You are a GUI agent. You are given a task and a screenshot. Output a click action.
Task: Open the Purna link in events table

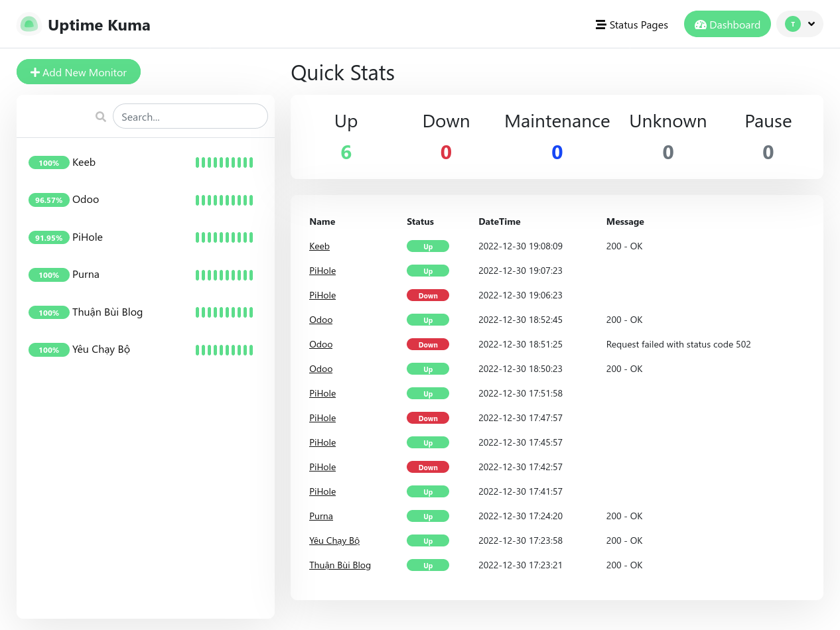point(321,516)
